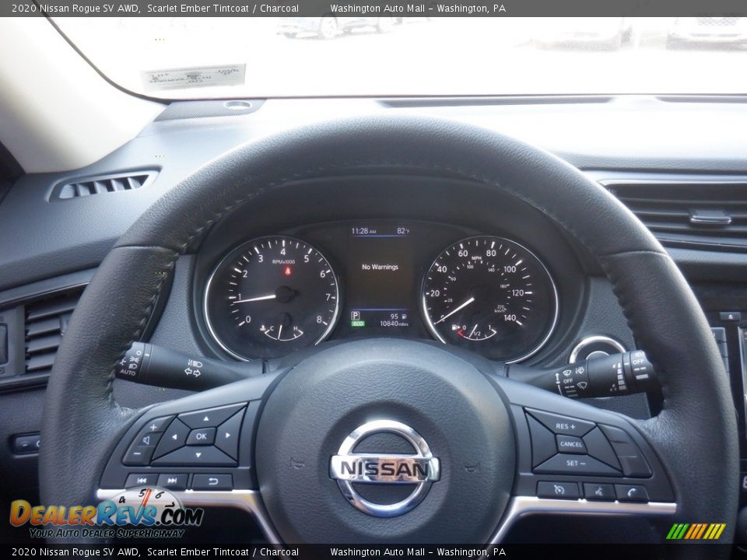
Task: Tap the voice command button
Action: click(598, 492)
